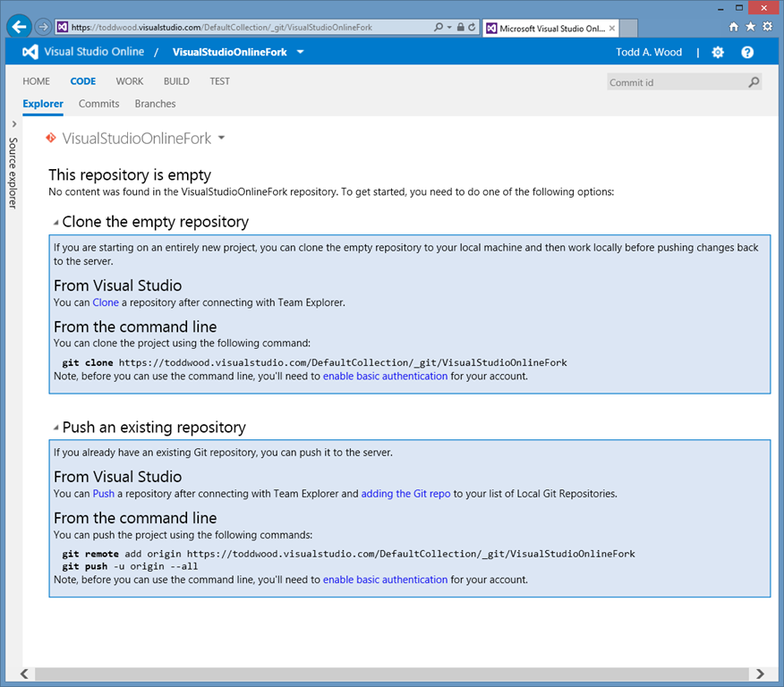Click the git push -u origin --all command
Image resolution: width=784 pixels, height=687 pixels.
coord(130,566)
